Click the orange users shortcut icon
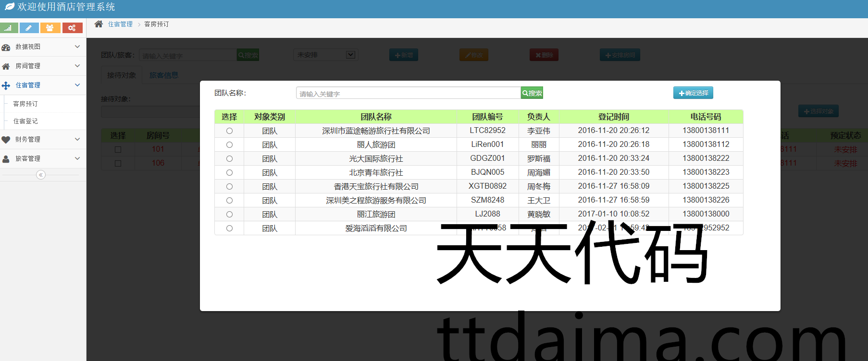This screenshot has height=361, width=868. coord(50,28)
